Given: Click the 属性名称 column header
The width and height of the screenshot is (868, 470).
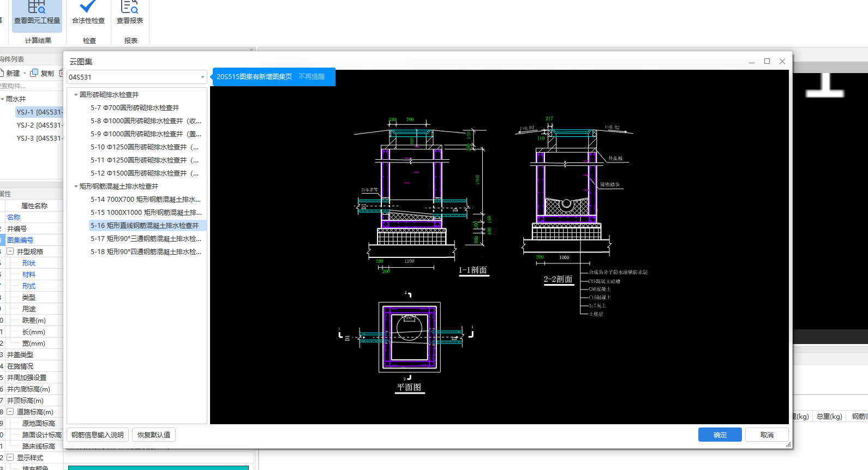Looking at the screenshot, I should 34,206.
